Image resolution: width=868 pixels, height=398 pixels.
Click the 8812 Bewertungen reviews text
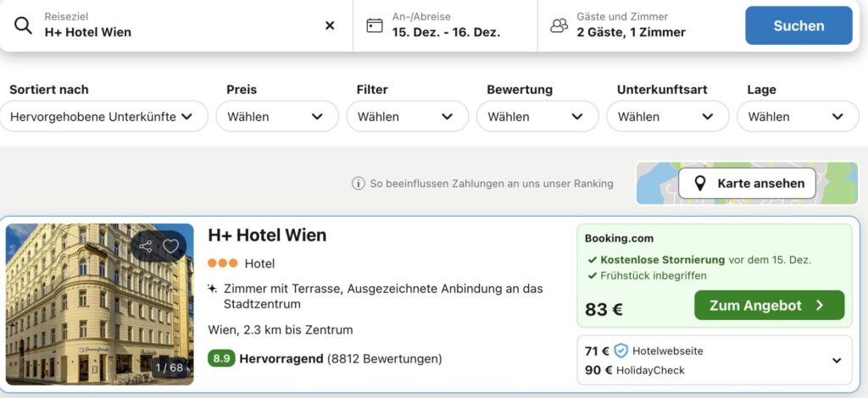click(x=385, y=359)
